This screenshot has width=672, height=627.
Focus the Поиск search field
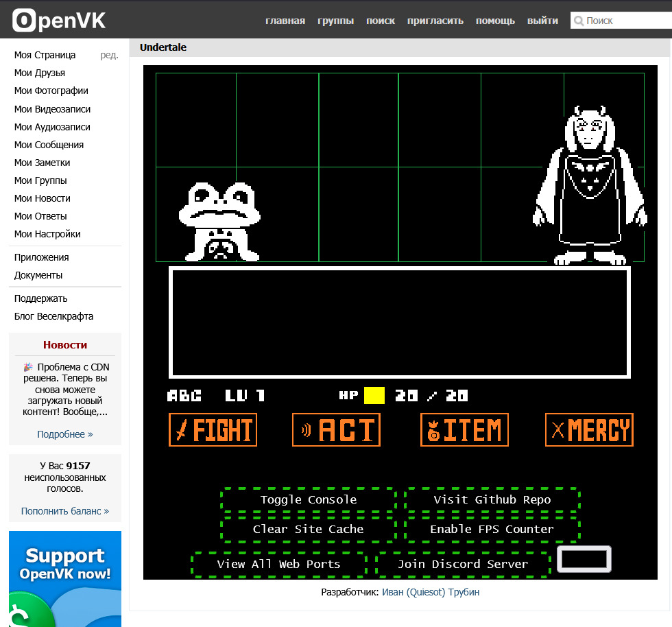point(625,21)
